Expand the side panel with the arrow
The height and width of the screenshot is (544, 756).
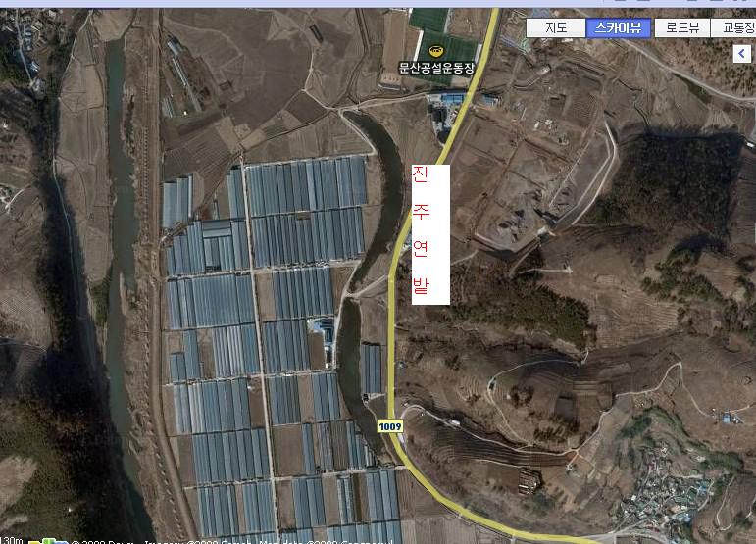coord(742,53)
